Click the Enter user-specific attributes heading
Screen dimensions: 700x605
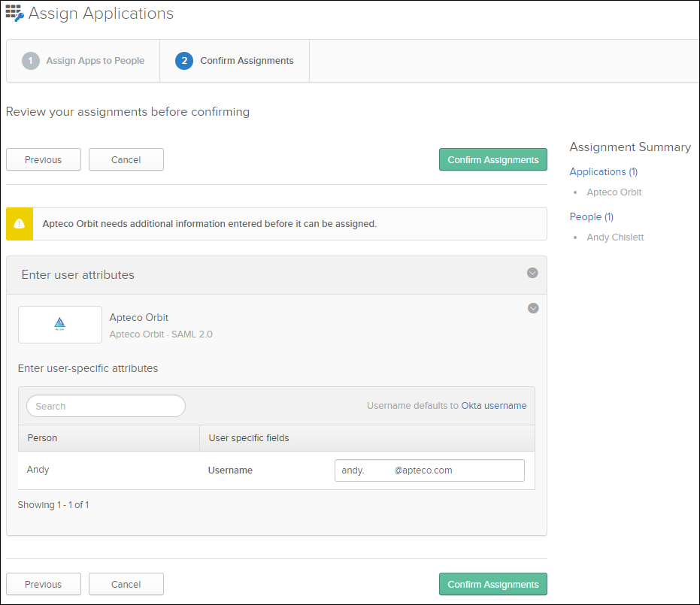88,368
